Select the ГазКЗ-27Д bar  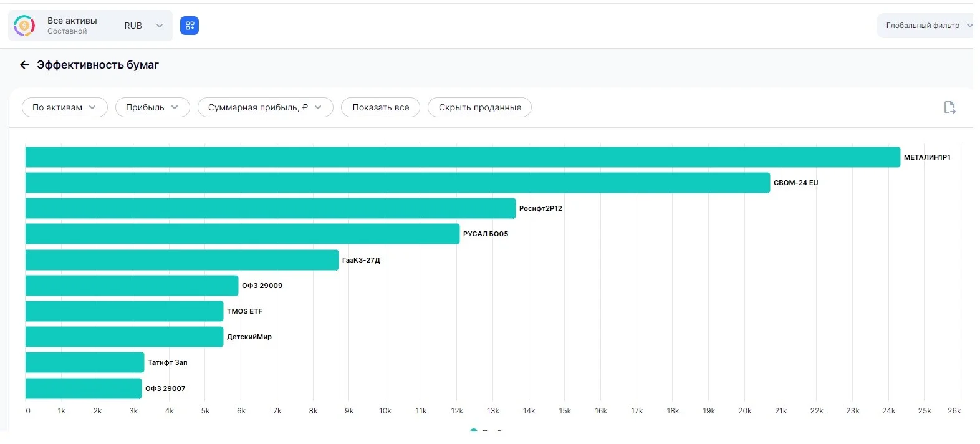click(182, 260)
